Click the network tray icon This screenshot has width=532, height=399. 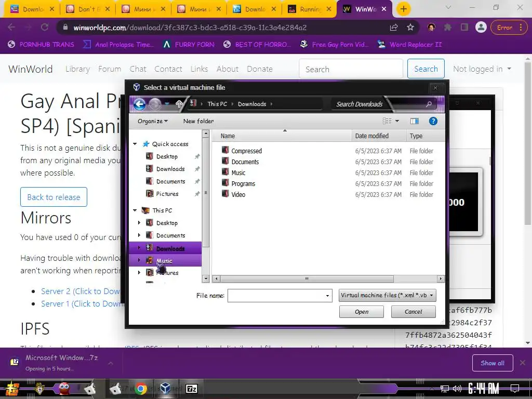444,389
